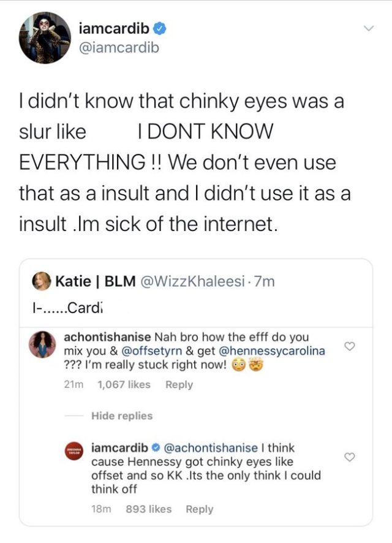Viewport: 392px width, 543px height.
Task: View the 1,067 likes list
Action: [124, 385]
